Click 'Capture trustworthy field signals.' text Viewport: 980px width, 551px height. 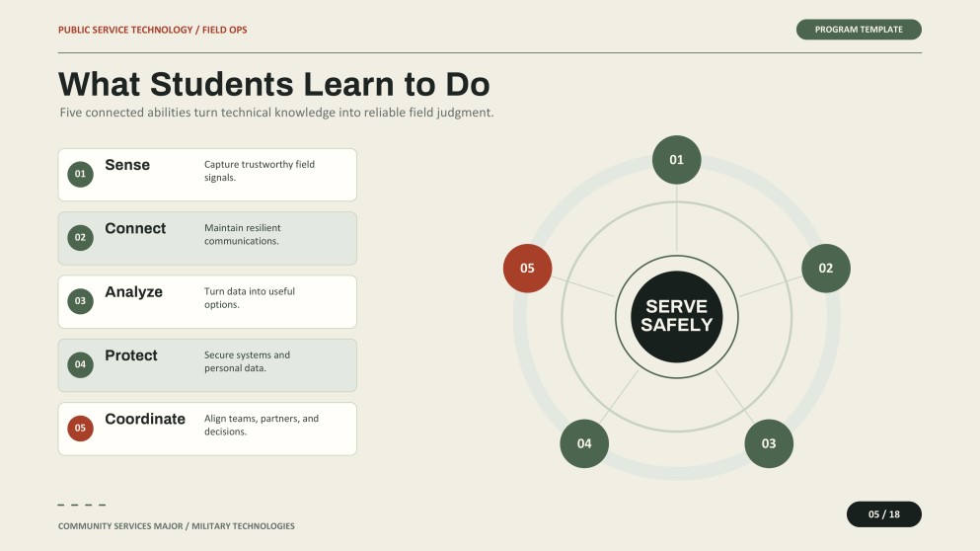[260, 171]
